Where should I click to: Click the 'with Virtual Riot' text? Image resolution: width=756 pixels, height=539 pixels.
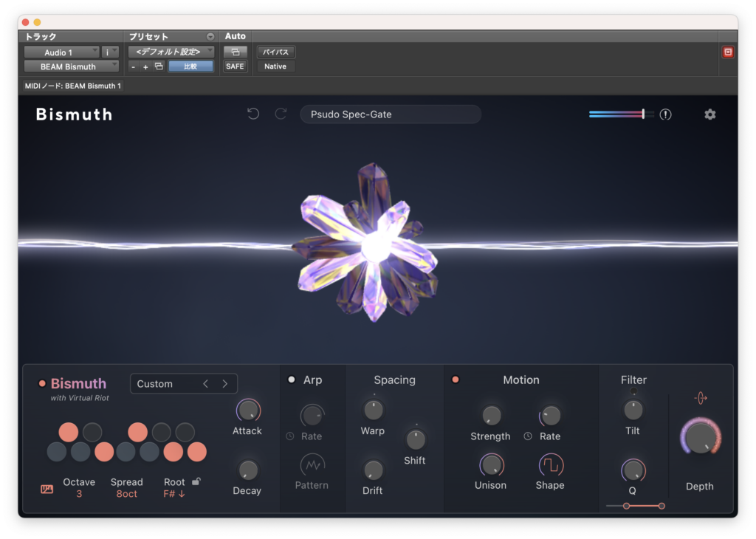(x=80, y=398)
